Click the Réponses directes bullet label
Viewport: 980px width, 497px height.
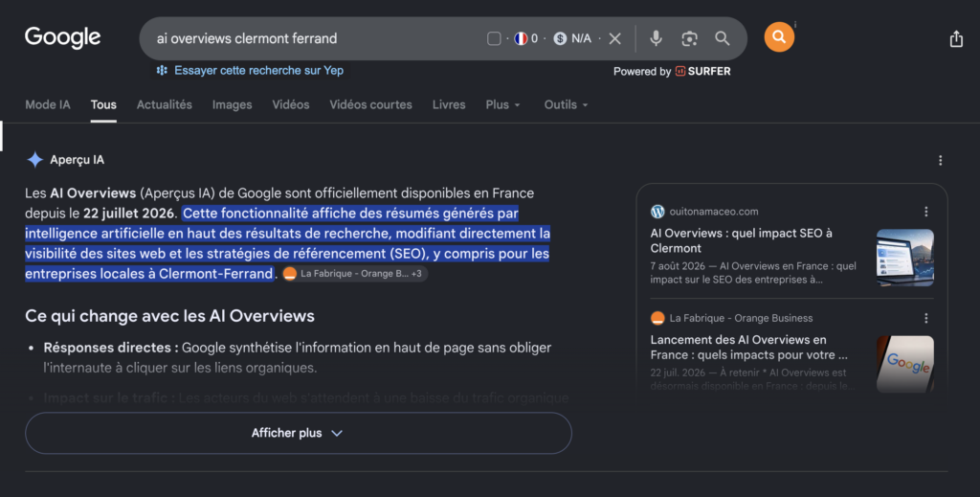coord(111,348)
